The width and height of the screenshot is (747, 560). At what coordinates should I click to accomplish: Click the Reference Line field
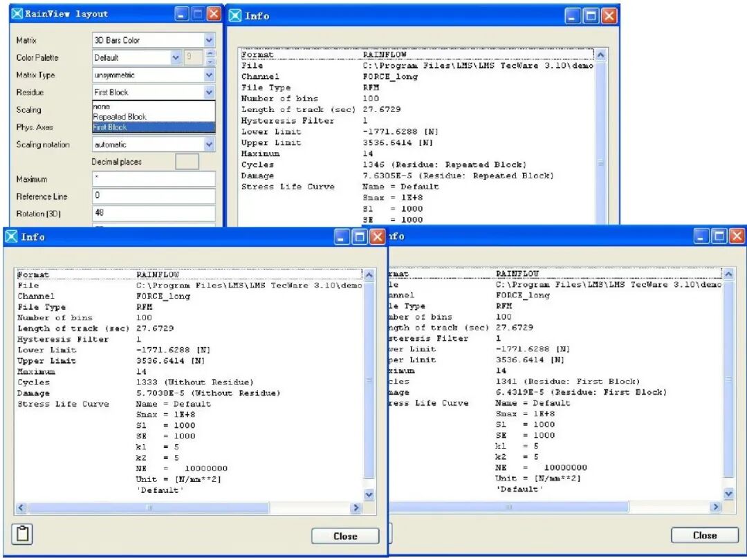tap(154, 196)
